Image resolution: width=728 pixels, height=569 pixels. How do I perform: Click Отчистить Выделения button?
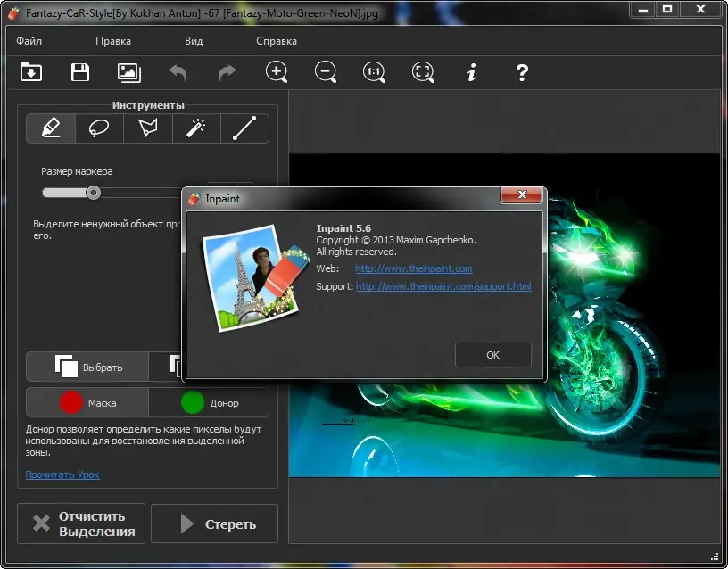click(x=81, y=524)
